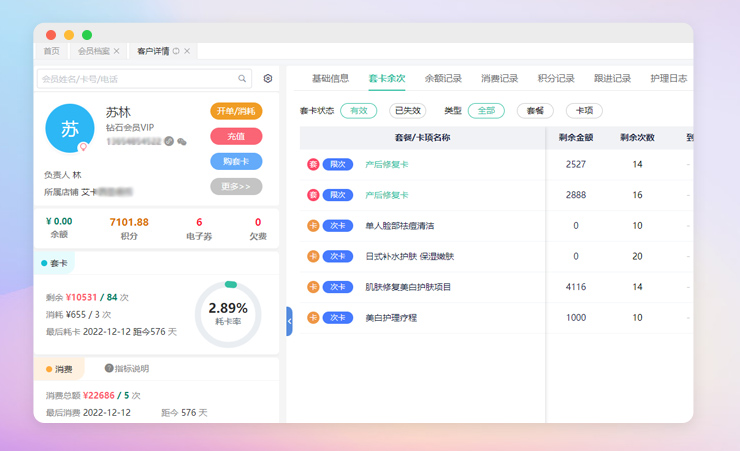This screenshot has height=451, width=740.
Task: Click 次卡 badge in 肌肤修复美白护肤项目 row
Action: click(x=337, y=287)
